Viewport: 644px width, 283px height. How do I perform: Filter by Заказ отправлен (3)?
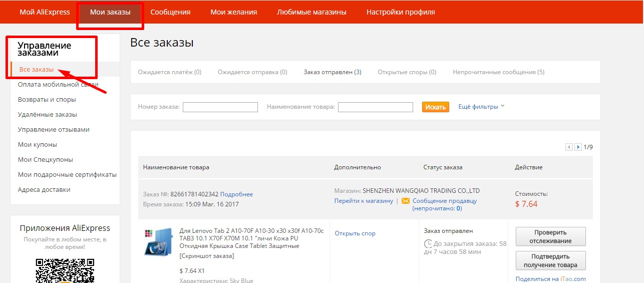[x=333, y=72]
